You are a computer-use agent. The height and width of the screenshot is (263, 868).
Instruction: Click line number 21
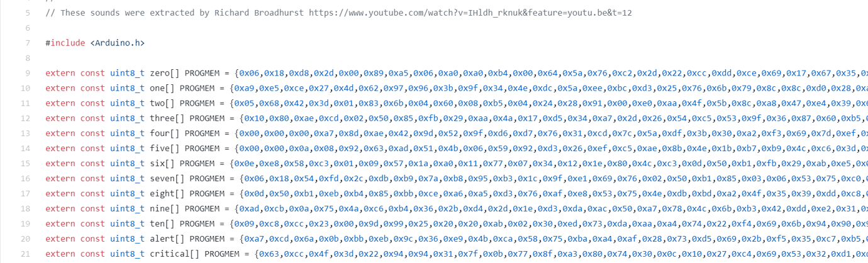pyautogui.click(x=26, y=254)
